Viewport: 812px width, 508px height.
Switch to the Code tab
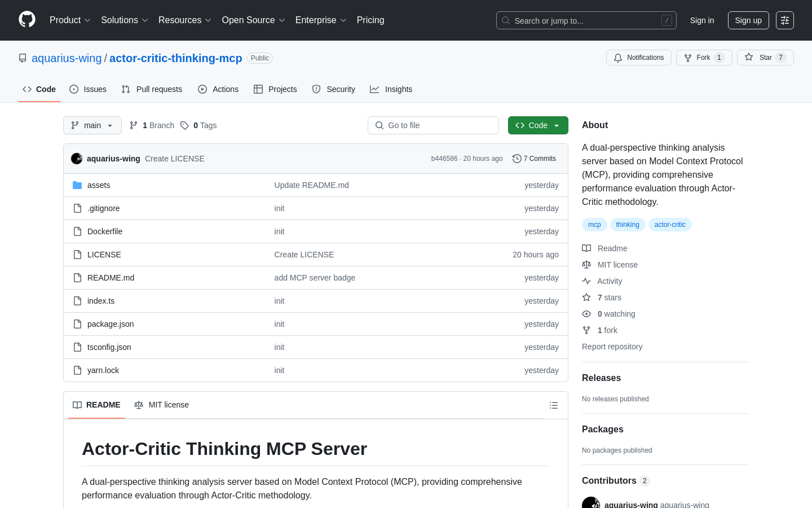39,89
